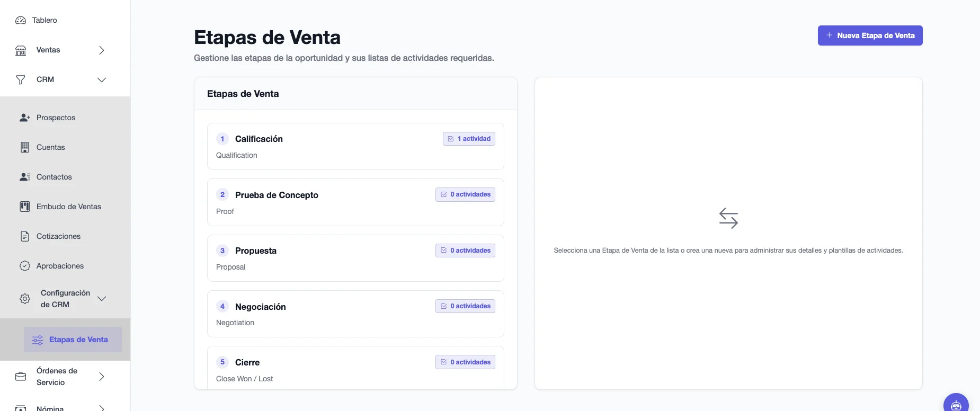Click the number 1 badge beside Calificación
This screenshot has width=980, height=411.
pos(222,139)
